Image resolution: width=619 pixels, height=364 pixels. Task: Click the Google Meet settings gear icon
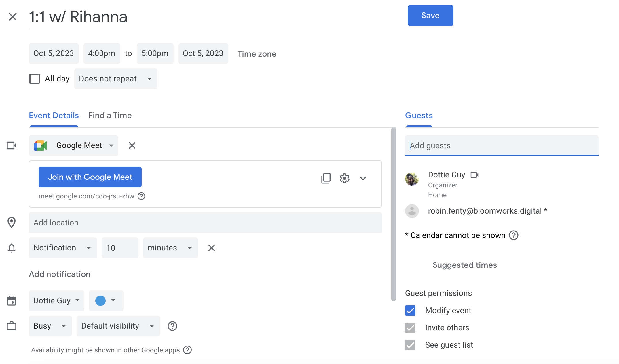tap(344, 178)
